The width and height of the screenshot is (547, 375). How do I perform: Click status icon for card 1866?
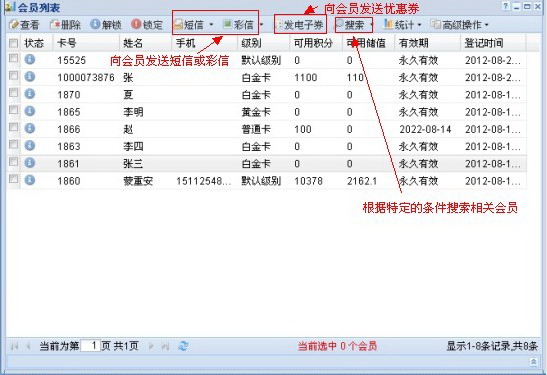coord(30,128)
